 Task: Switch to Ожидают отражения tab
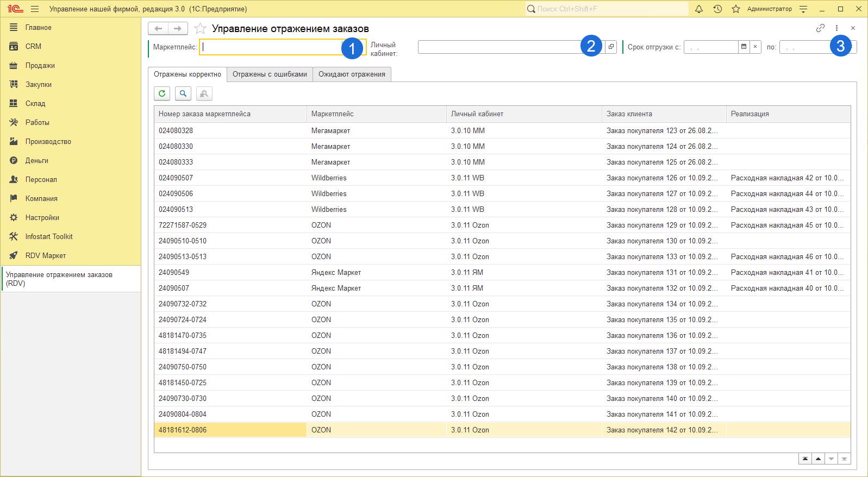[352, 74]
